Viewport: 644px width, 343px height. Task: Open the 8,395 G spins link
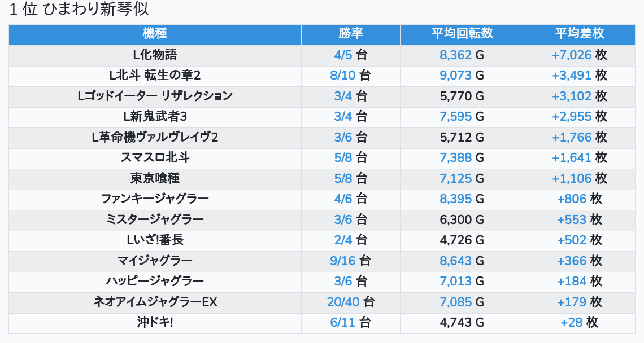point(456,199)
